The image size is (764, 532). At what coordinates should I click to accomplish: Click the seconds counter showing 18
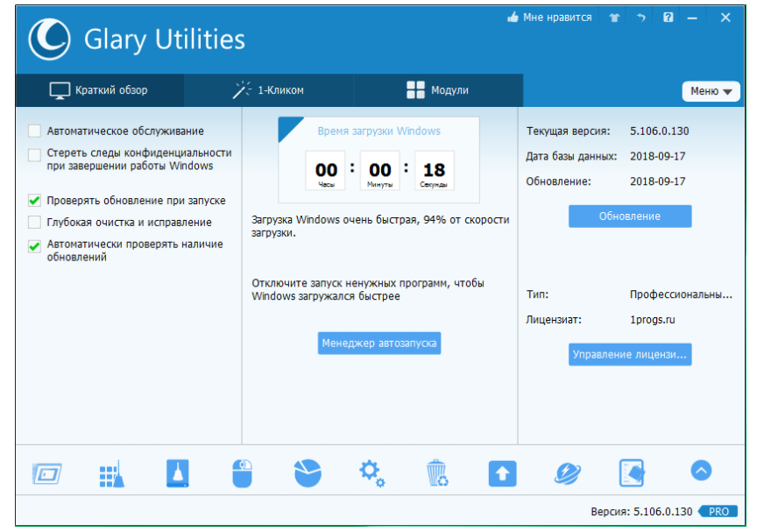coord(435,170)
